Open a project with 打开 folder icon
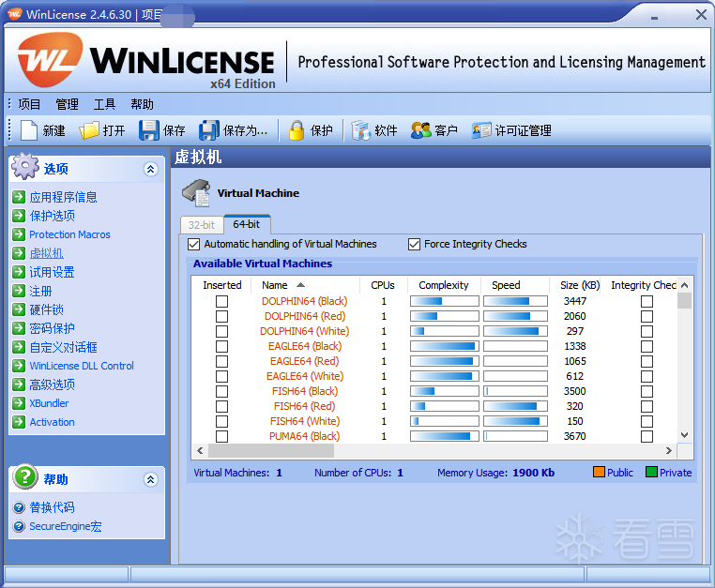Viewport: 715px width, 588px height. point(89,130)
